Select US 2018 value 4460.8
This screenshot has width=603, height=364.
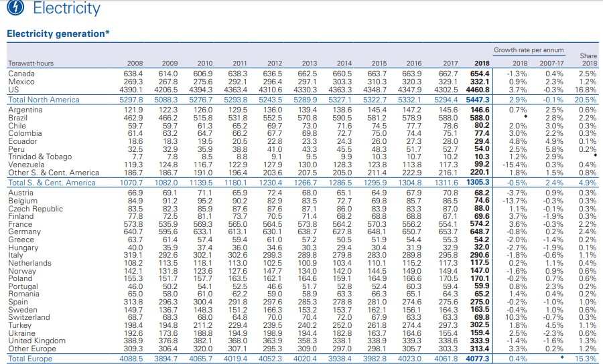pos(476,90)
